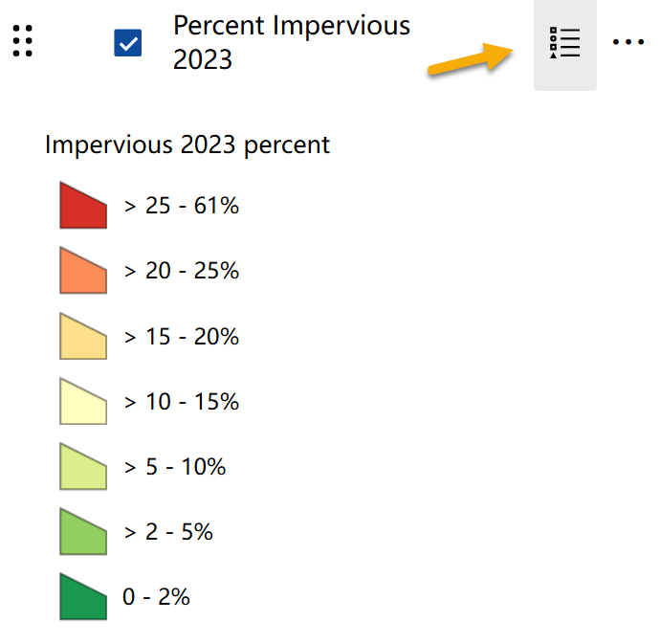Image resolution: width=660 pixels, height=644 pixels.
Task: Click the Impervious 2023 percent legend heading
Action: pos(187,145)
